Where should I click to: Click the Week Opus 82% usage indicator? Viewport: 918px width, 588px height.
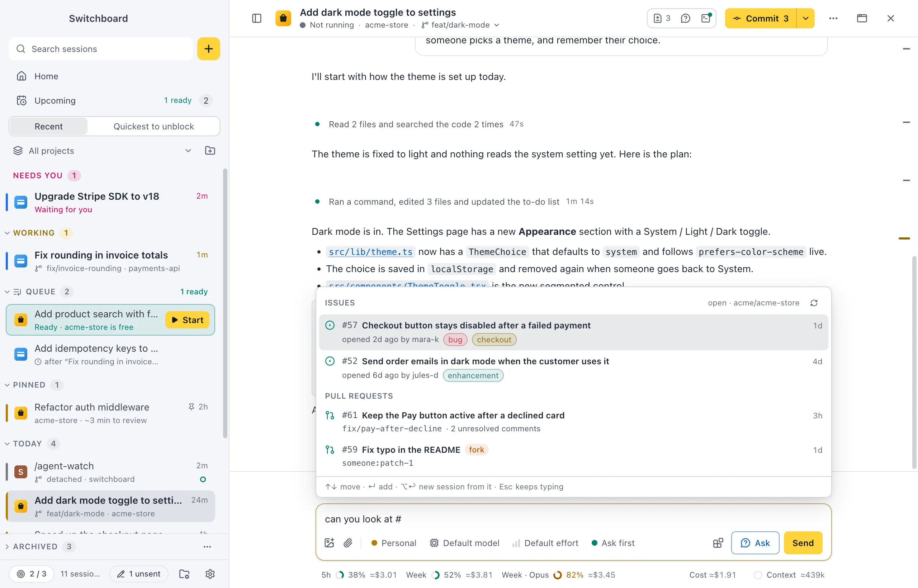(x=558, y=575)
